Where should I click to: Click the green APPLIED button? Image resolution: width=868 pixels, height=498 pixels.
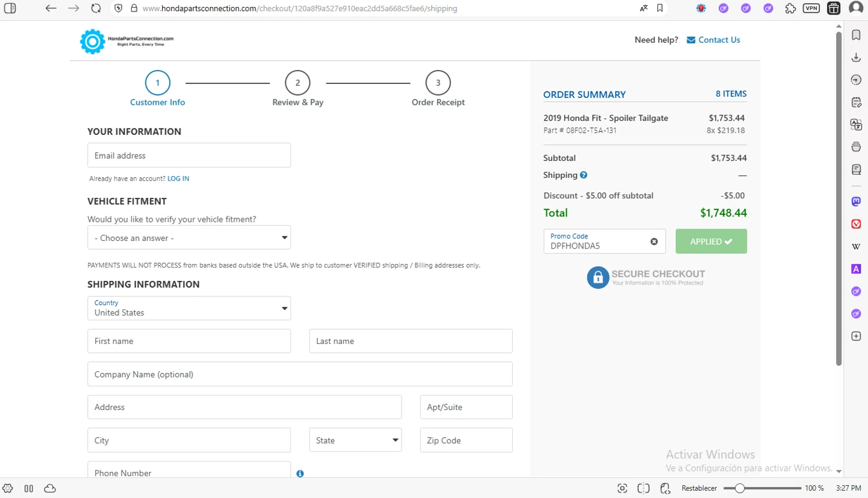[x=711, y=241]
